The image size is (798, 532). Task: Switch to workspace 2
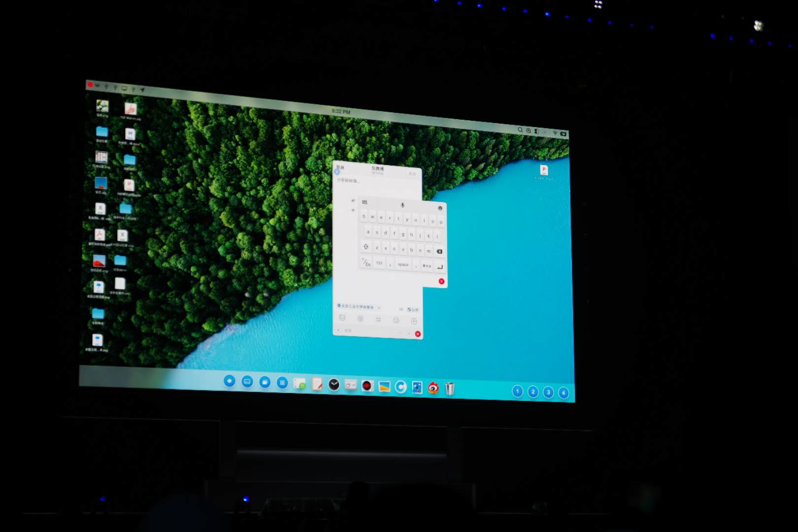[x=533, y=392]
